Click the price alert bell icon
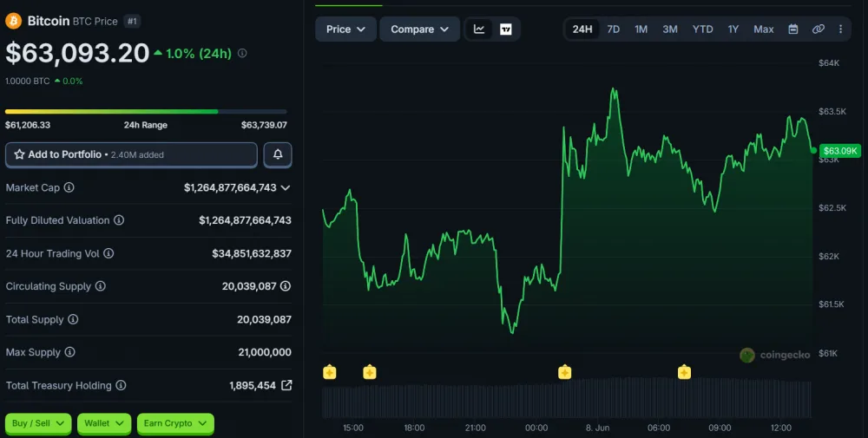This screenshot has height=438, width=868. (x=278, y=155)
